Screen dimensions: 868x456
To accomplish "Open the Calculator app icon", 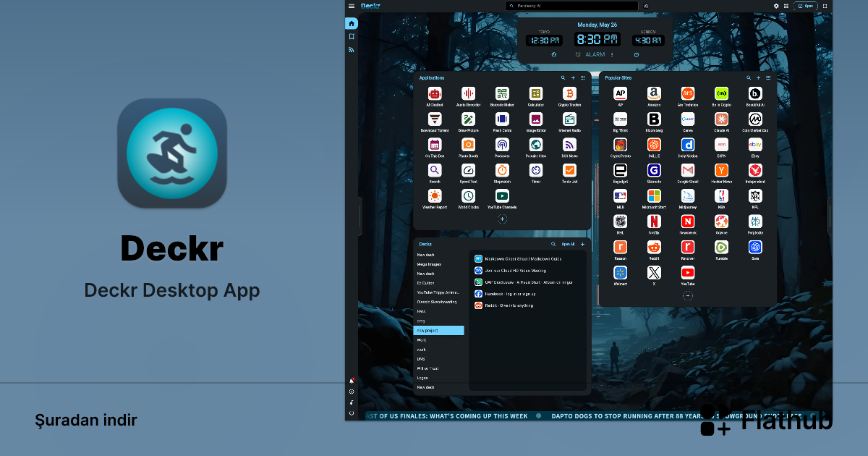I will click(535, 93).
